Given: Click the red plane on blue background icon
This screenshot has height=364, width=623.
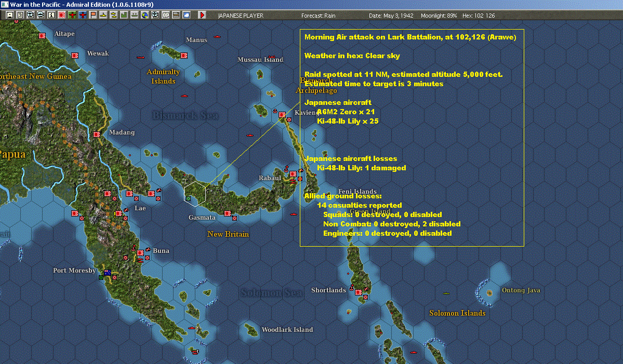Looking at the screenshot, I should (83, 15).
